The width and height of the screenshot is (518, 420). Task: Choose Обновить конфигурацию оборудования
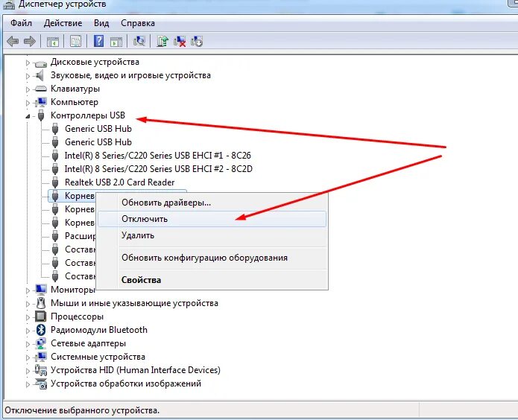pyautogui.click(x=212, y=258)
